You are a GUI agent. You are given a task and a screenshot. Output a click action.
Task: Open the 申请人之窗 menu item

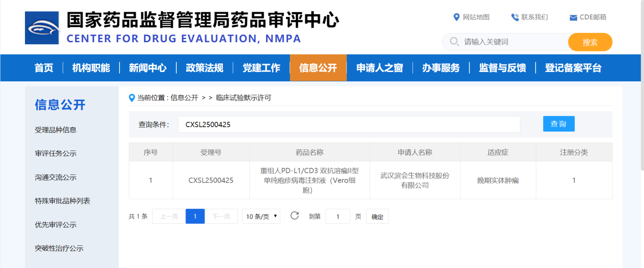(x=379, y=68)
